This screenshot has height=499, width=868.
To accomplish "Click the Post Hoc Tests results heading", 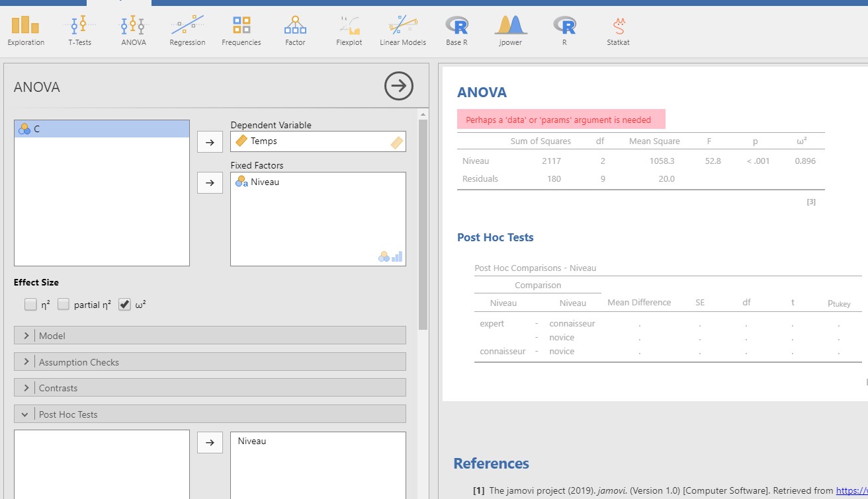I will click(x=496, y=237).
